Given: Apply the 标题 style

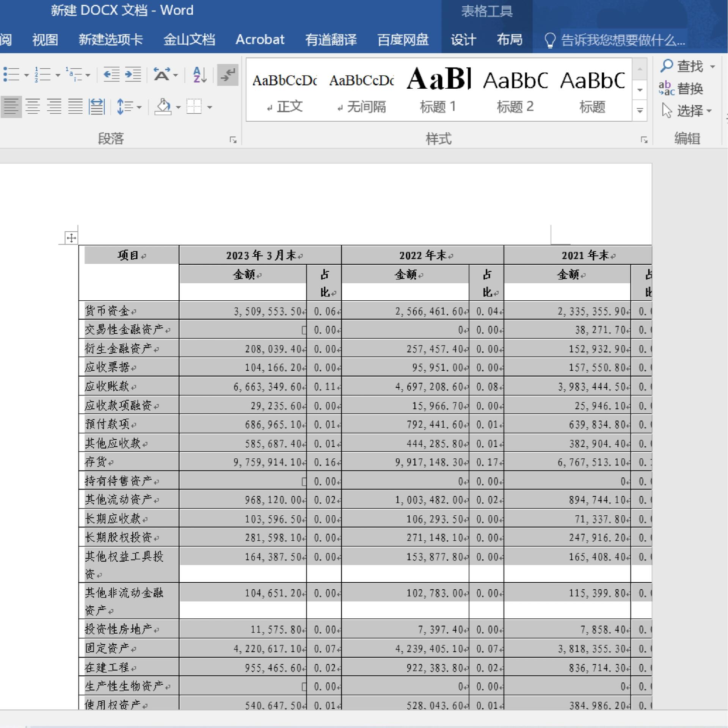Looking at the screenshot, I should 593,90.
